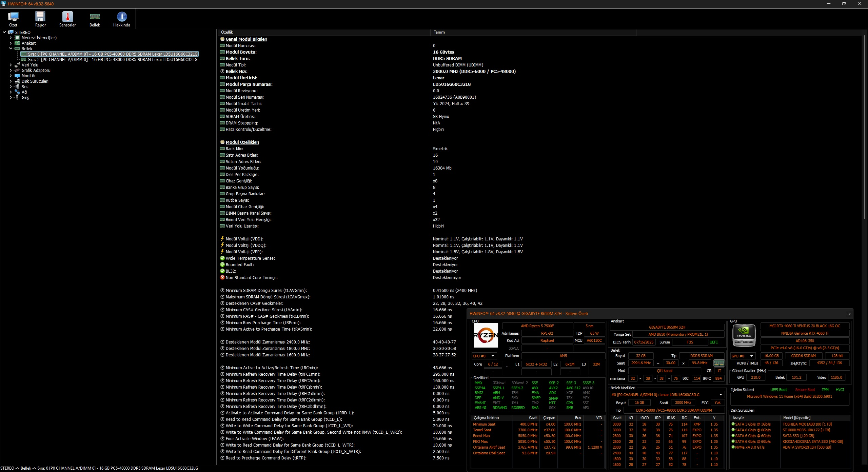Select the Grafik Adaptörü tree node

pos(36,70)
